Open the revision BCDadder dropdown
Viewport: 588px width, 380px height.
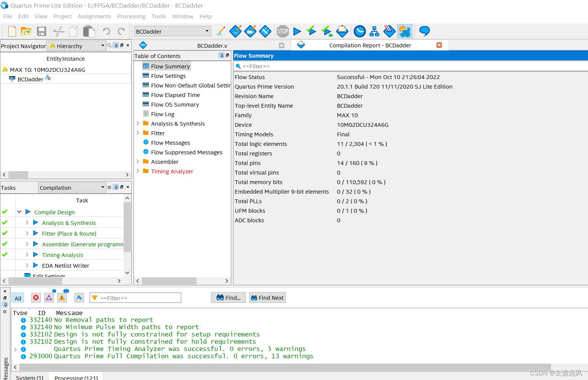click(172, 31)
